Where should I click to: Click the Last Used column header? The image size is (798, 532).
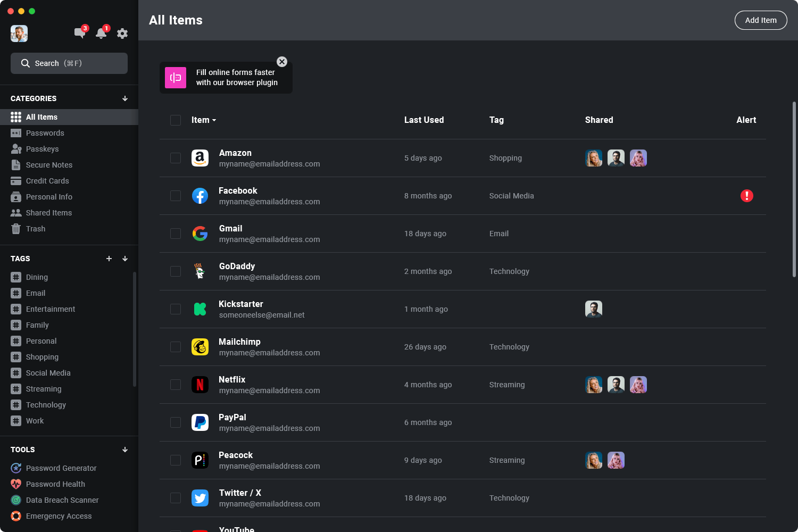424,120
